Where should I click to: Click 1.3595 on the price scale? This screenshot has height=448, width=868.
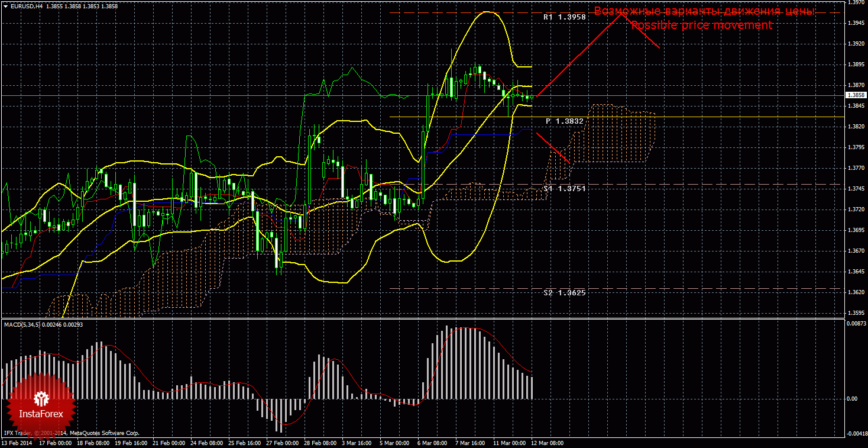point(856,312)
